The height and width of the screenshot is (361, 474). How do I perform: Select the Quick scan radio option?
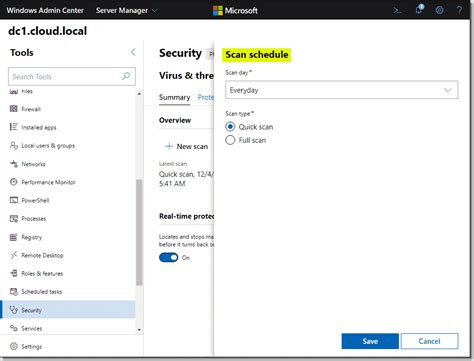point(249,127)
